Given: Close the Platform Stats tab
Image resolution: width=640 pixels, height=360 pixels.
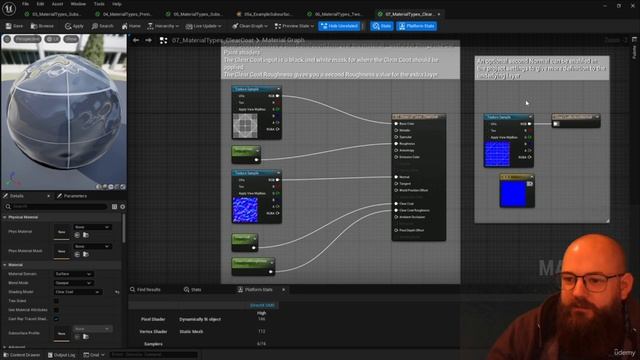Looking at the screenshot, I should coord(284,290).
